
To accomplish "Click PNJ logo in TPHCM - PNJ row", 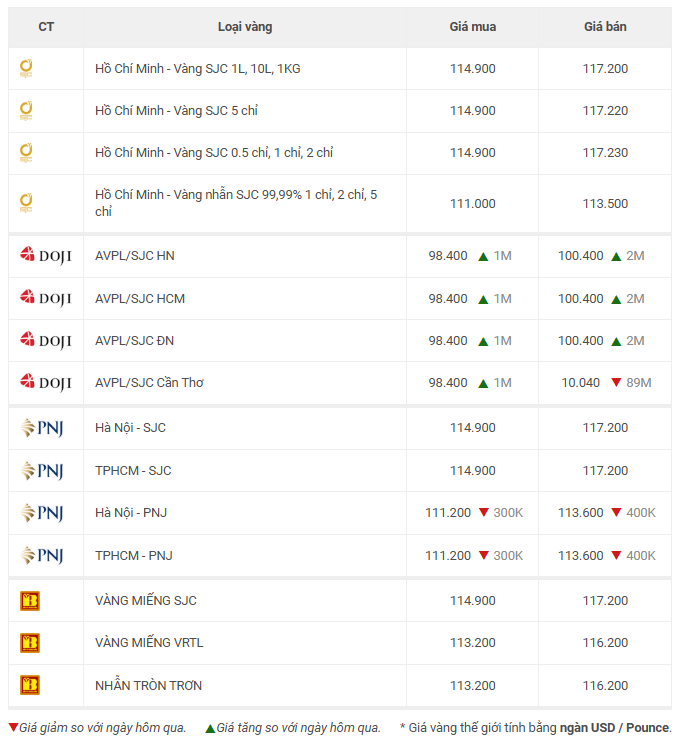I will click(42, 556).
